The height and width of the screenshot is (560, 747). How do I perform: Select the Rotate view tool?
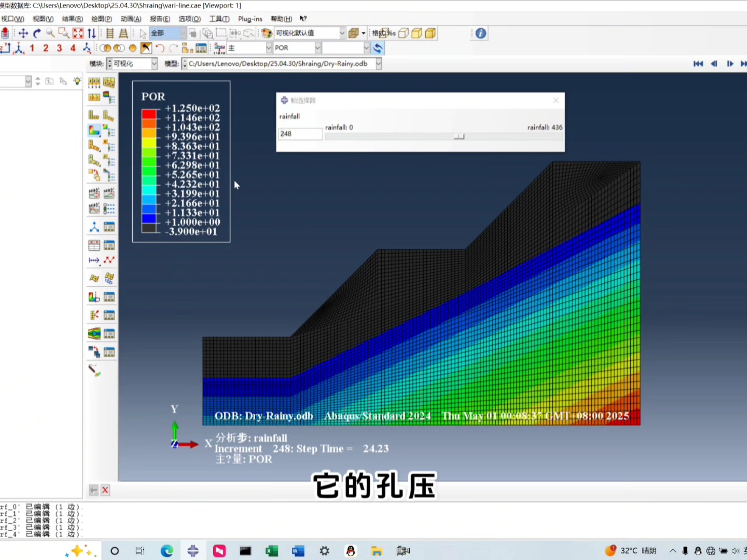tap(37, 33)
